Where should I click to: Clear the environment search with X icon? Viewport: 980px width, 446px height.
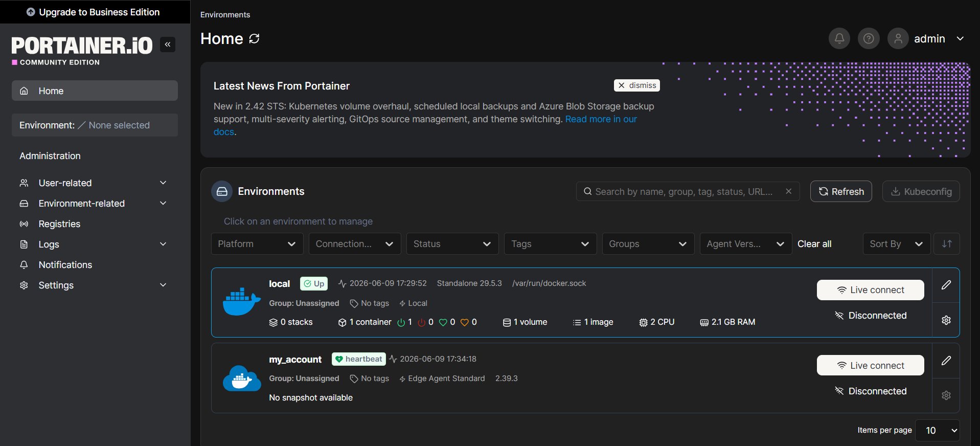point(789,191)
